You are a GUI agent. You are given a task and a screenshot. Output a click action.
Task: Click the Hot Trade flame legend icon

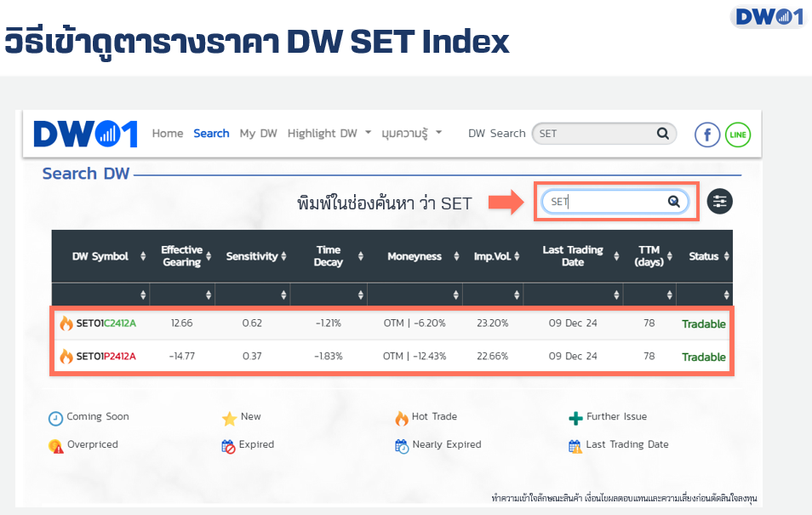tap(402, 418)
